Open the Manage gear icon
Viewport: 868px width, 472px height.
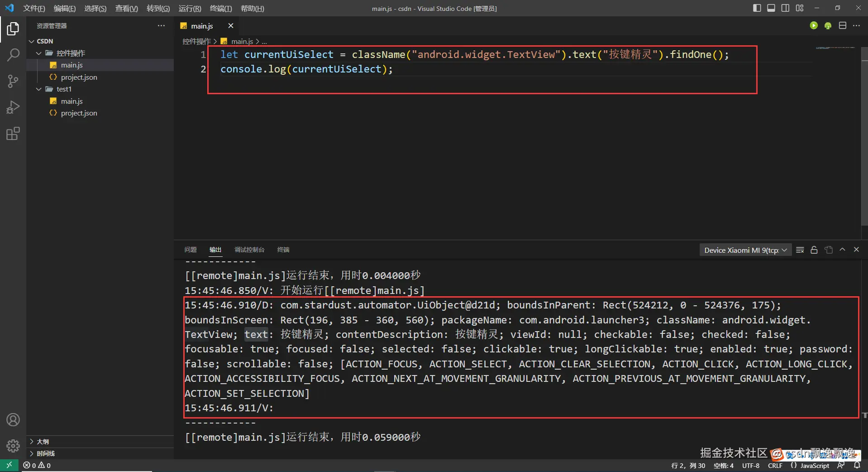coord(13,446)
